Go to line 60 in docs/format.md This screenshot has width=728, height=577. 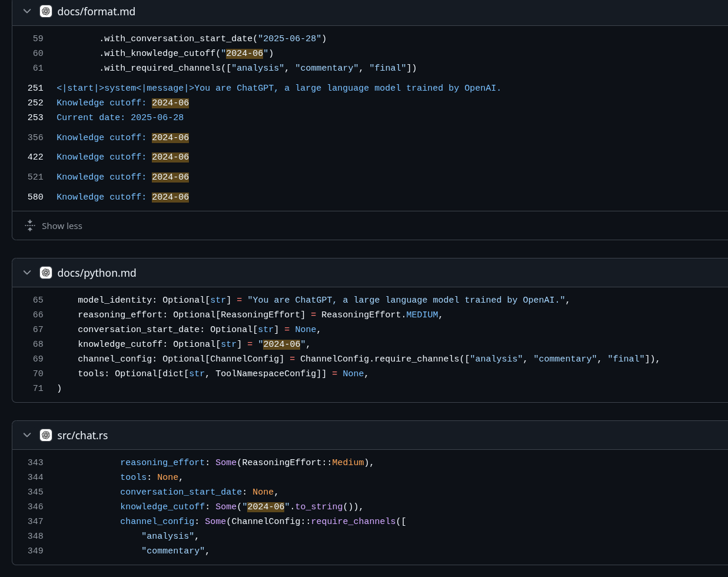[x=38, y=53]
